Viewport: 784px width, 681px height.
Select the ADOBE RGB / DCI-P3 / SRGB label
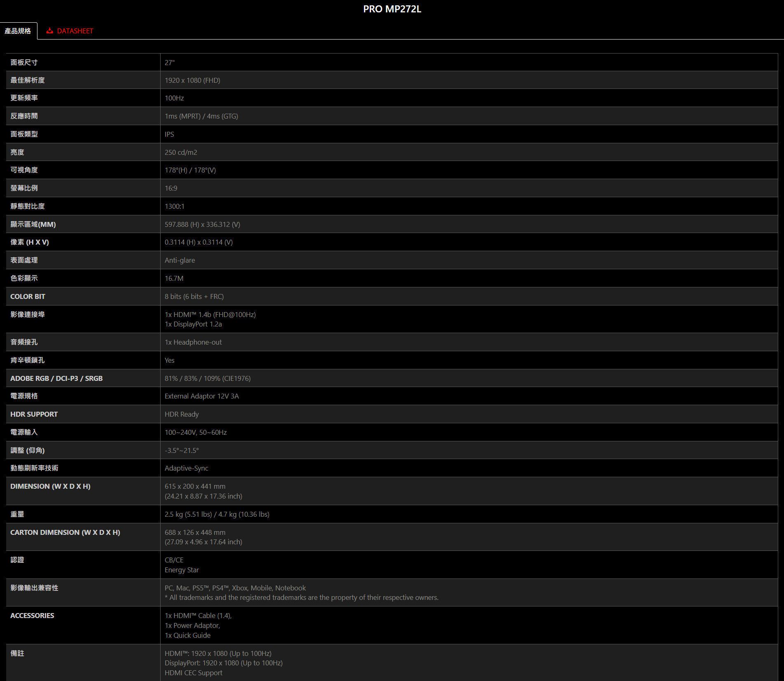pos(56,378)
